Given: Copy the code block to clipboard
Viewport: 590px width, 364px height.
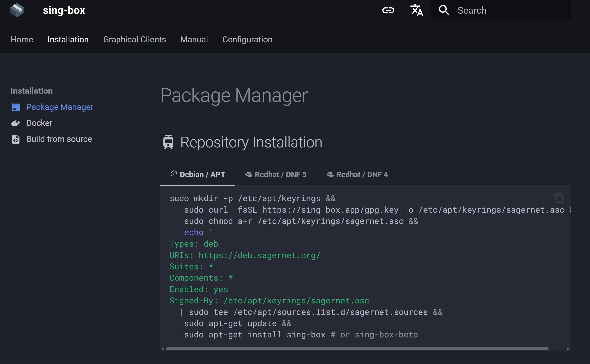Looking at the screenshot, I should pos(559,198).
